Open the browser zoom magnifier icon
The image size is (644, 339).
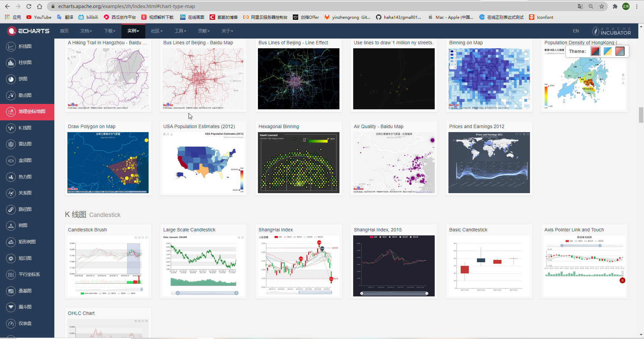click(591, 6)
